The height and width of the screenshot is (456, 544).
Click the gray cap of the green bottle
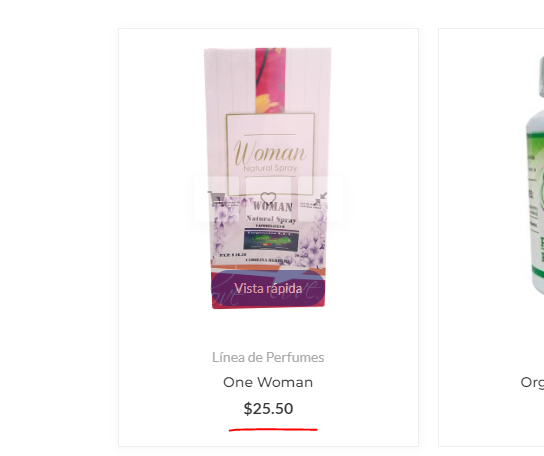tap(541, 78)
